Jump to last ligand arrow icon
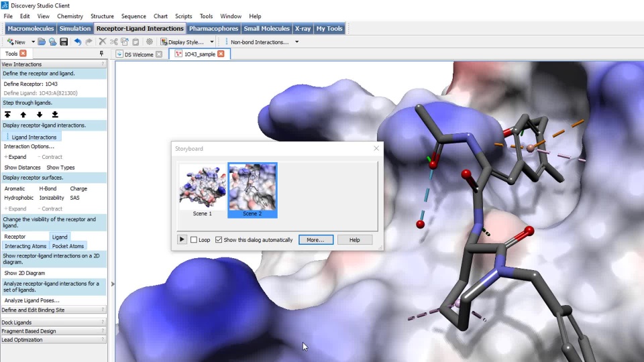Viewport: 644px width, 362px height. (55, 115)
